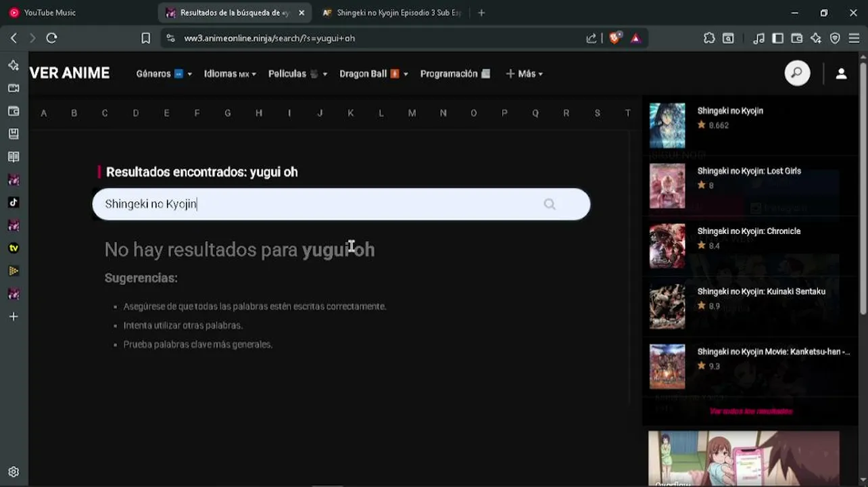Open Leo AI sparkle icon in toolbar

816,39
